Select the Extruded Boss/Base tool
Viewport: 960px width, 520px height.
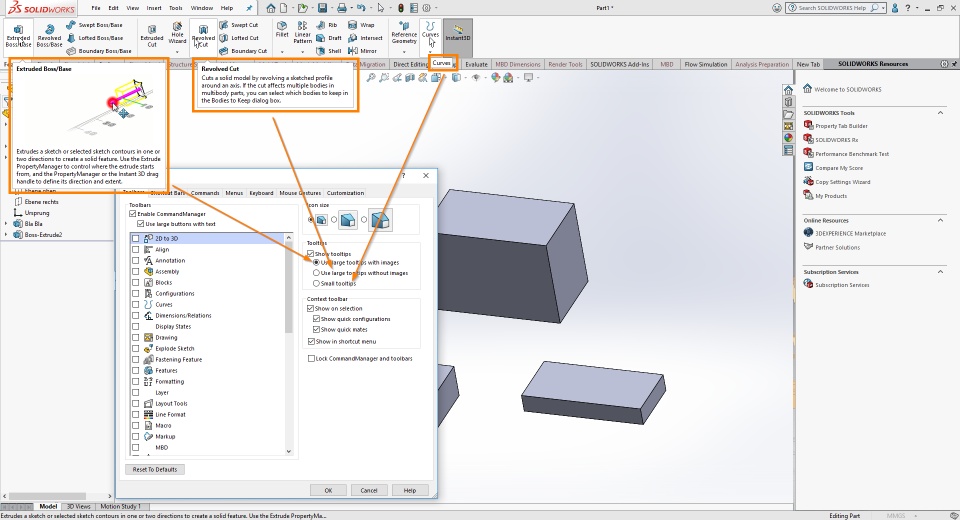point(18,36)
